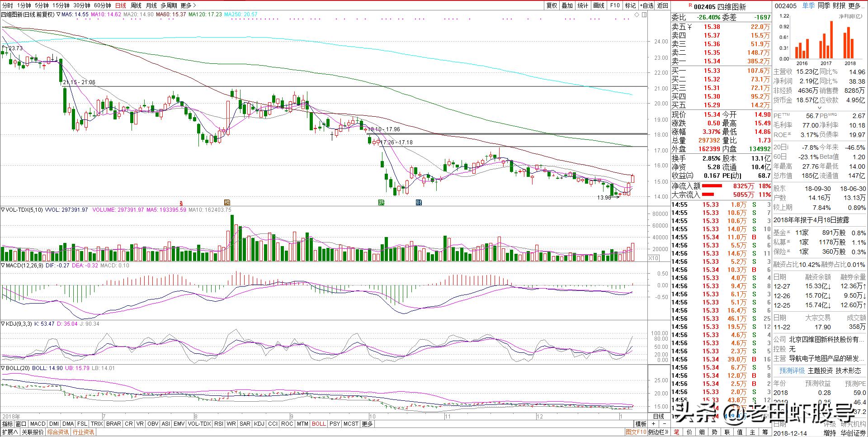Open the 值 value side tab

coord(740,432)
